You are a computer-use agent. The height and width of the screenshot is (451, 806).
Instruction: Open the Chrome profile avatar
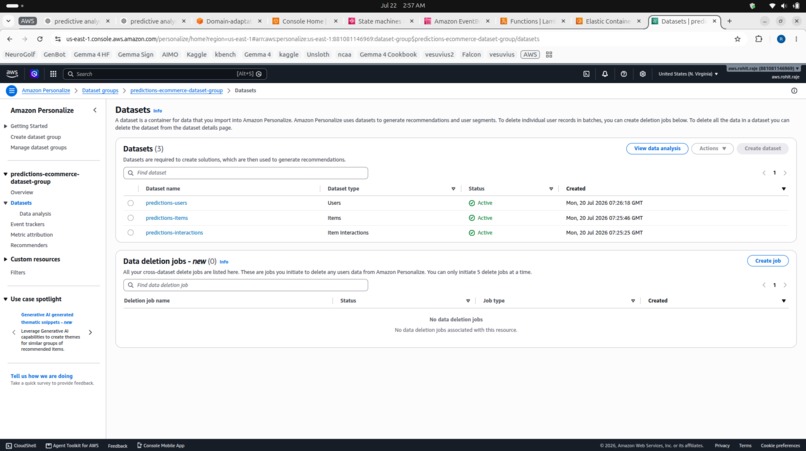point(781,39)
